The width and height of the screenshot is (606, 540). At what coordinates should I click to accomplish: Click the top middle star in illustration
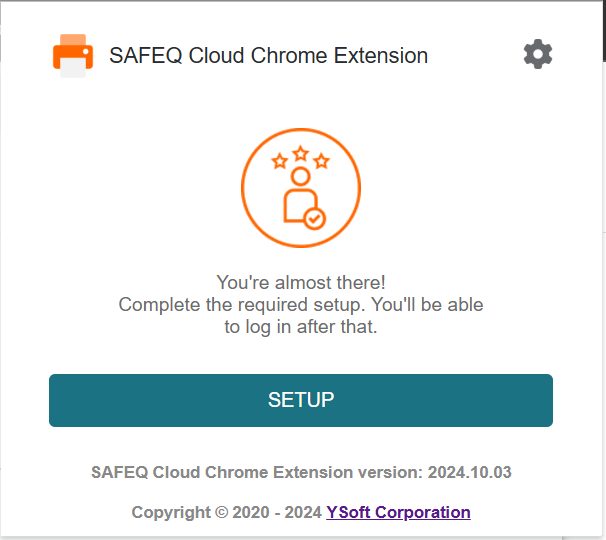301,153
